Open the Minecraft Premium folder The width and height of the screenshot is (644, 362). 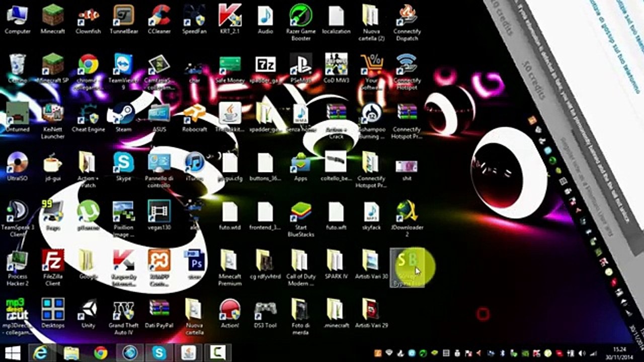click(x=230, y=268)
